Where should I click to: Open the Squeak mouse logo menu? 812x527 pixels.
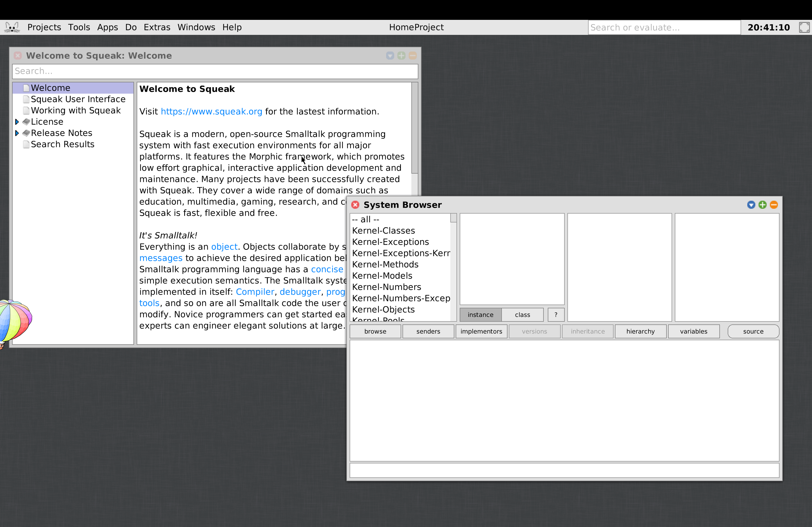pyautogui.click(x=12, y=27)
